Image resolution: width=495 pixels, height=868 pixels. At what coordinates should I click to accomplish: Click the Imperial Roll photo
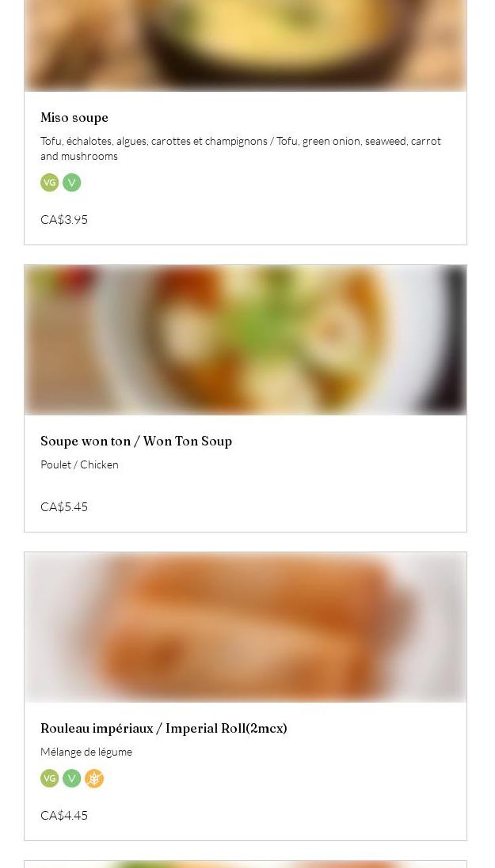246,627
